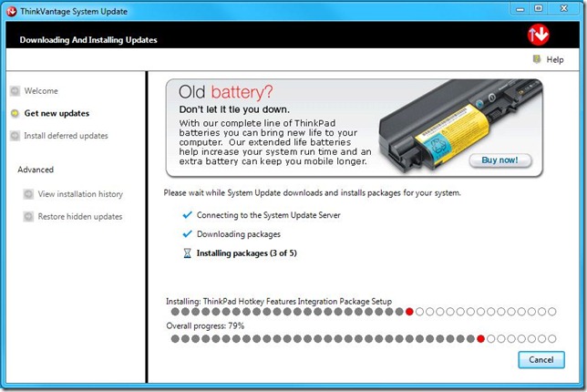
Task: Click the Connecting to the System Update Server text
Action: pyautogui.click(x=268, y=215)
